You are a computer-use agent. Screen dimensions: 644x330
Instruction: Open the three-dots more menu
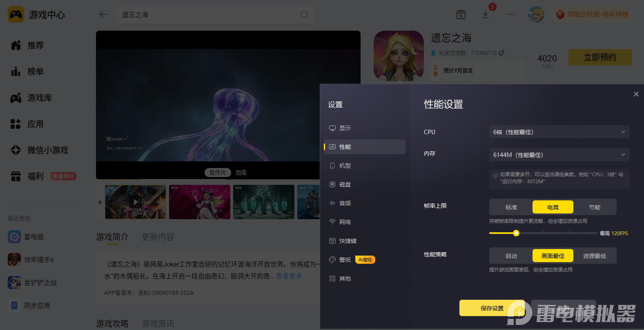pos(511,14)
